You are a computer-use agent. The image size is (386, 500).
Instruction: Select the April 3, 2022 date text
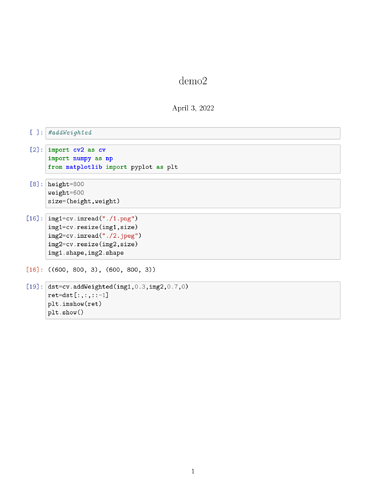(193, 108)
